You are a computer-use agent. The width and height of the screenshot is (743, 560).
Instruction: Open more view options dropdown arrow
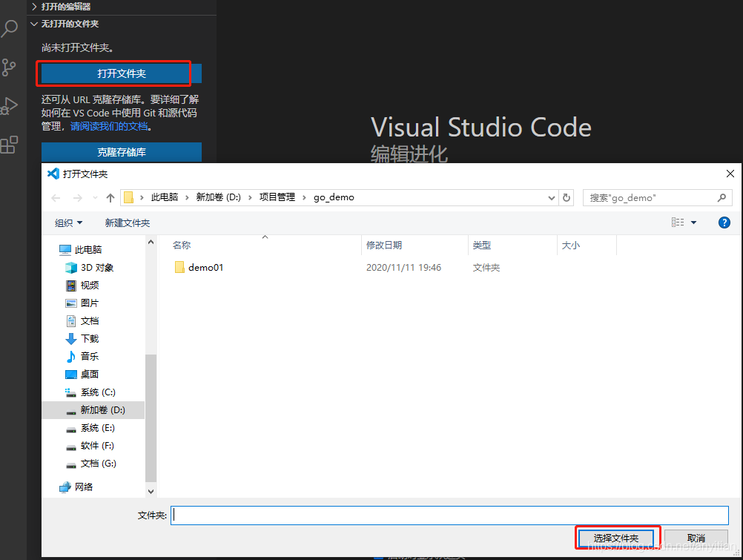pyautogui.click(x=694, y=223)
